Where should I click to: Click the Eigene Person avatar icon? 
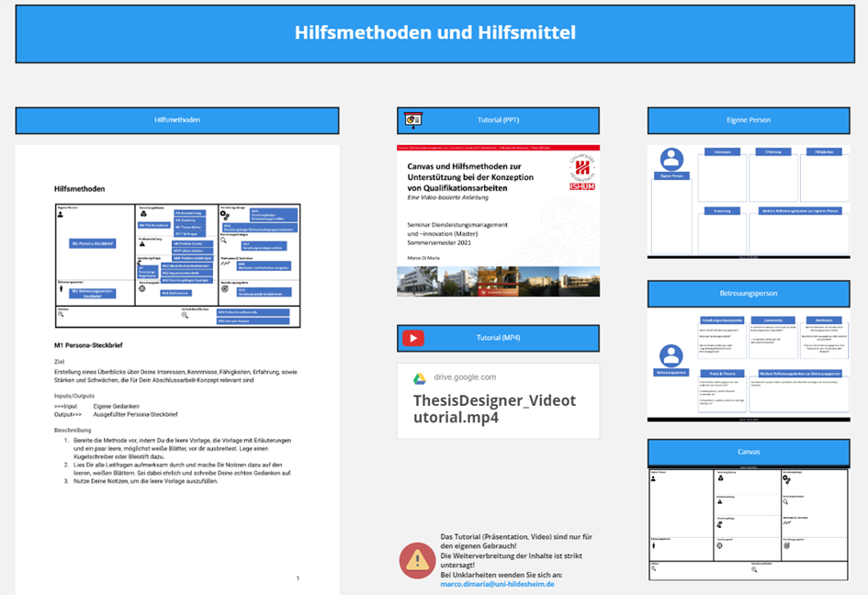click(671, 159)
